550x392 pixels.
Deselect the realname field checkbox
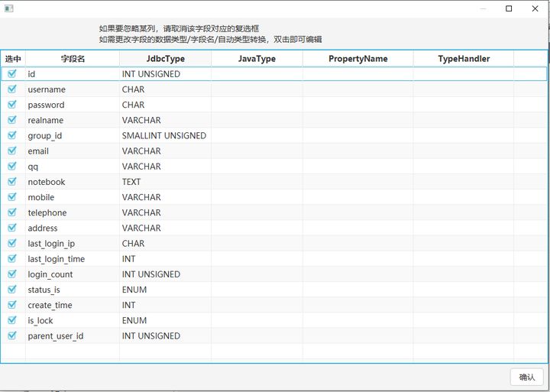tap(12, 120)
